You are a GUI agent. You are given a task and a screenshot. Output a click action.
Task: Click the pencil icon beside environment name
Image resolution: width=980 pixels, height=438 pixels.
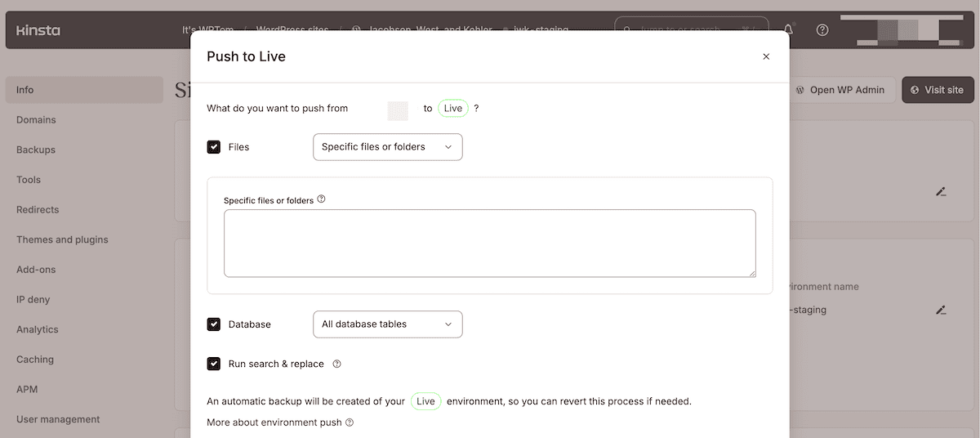tap(941, 311)
